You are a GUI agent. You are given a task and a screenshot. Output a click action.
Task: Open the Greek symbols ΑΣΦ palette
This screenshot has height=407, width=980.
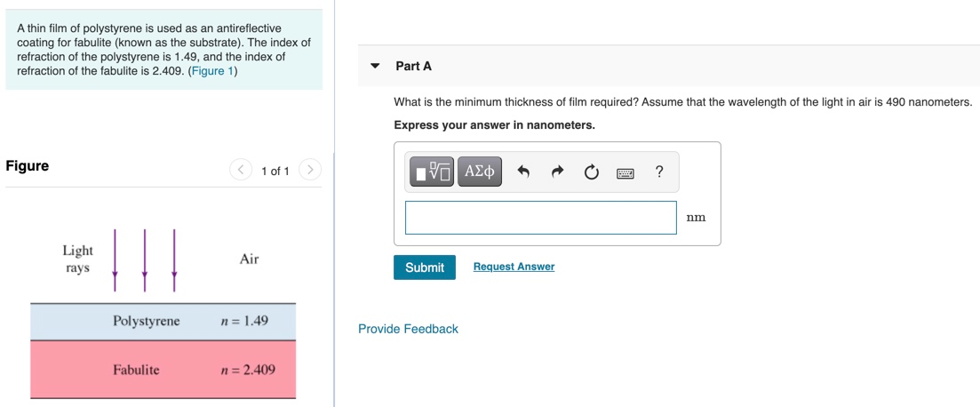tap(480, 172)
